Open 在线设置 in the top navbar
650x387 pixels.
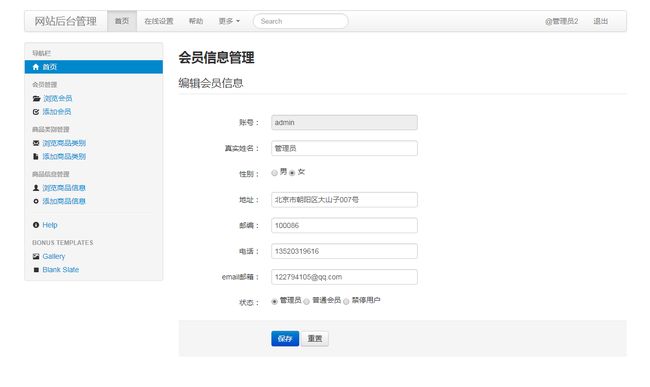159,21
